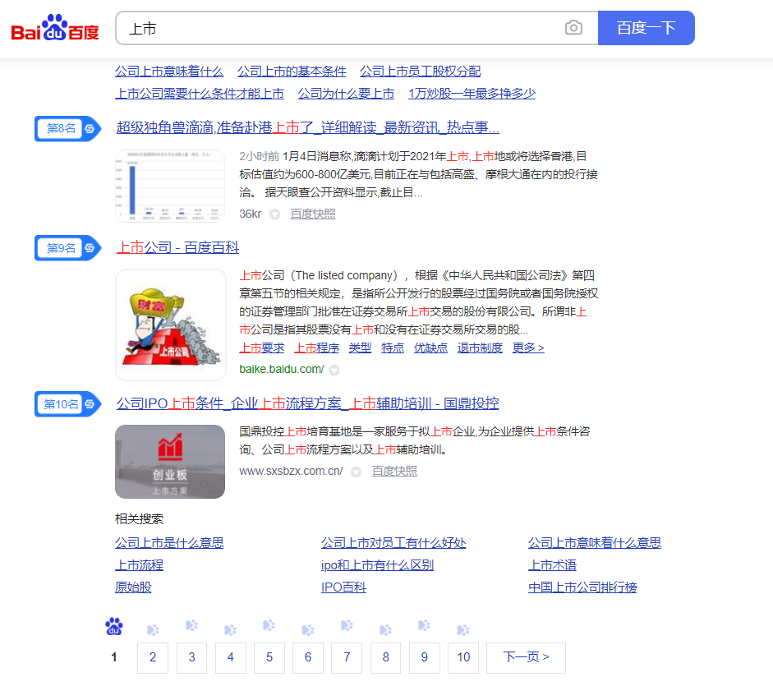Open related search 公司上市意味着什么意思
Viewport: 773px width, 700px height.
(x=595, y=543)
